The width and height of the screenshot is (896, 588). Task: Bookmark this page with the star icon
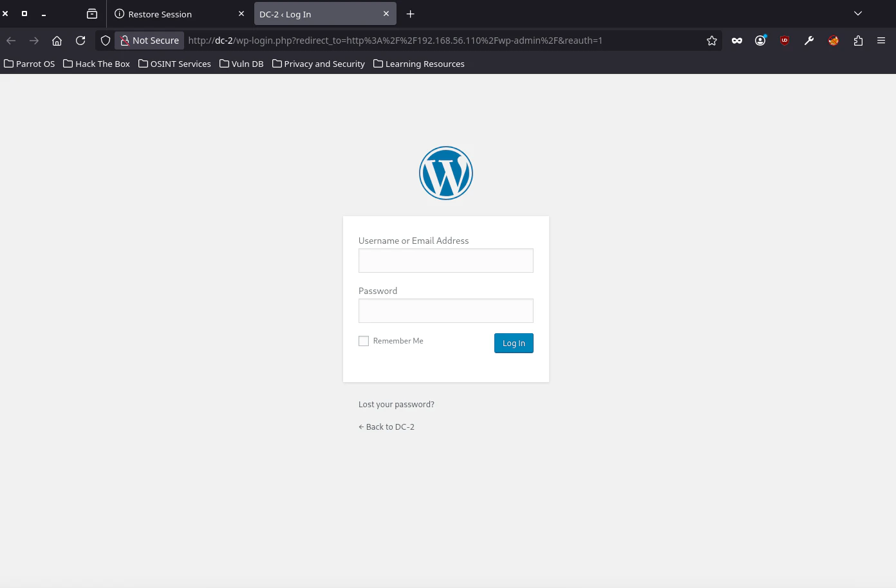point(712,41)
